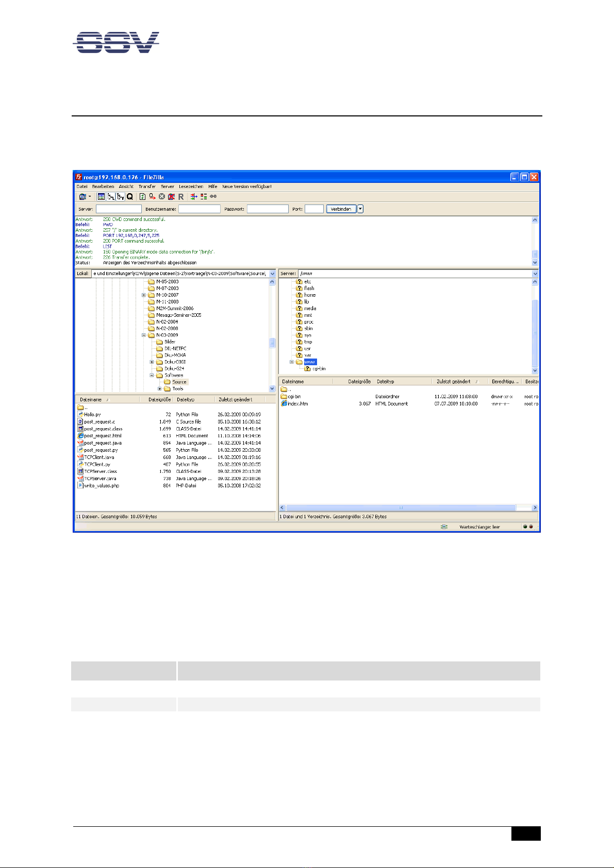The height and width of the screenshot is (868, 614).
Task: Select the TCPServer.java file icon
Action: [80, 478]
